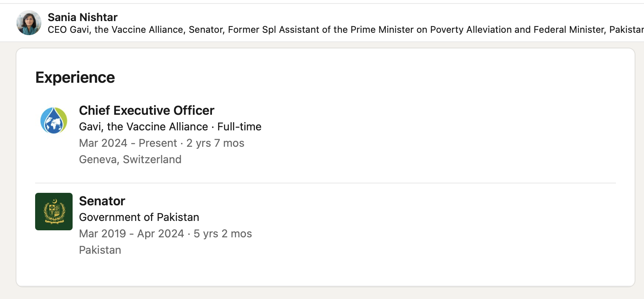The height and width of the screenshot is (299, 644).
Task: Open the Government of Pakistan company text
Action: (x=139, y=217)
